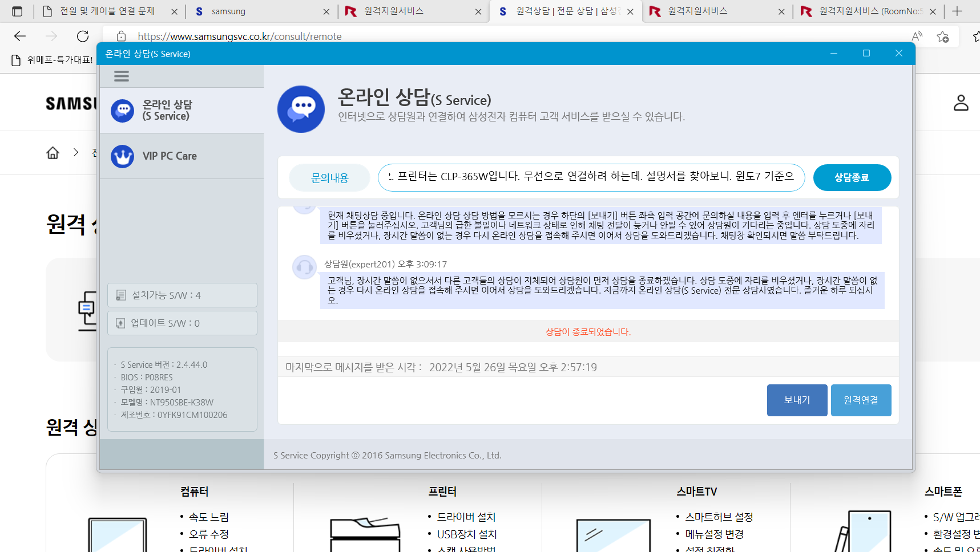Viewport: 980px width, 552px height.
Task: Open 메뉴설정 변경 link under 스마트TV
Action: click(x=715, y=534)
